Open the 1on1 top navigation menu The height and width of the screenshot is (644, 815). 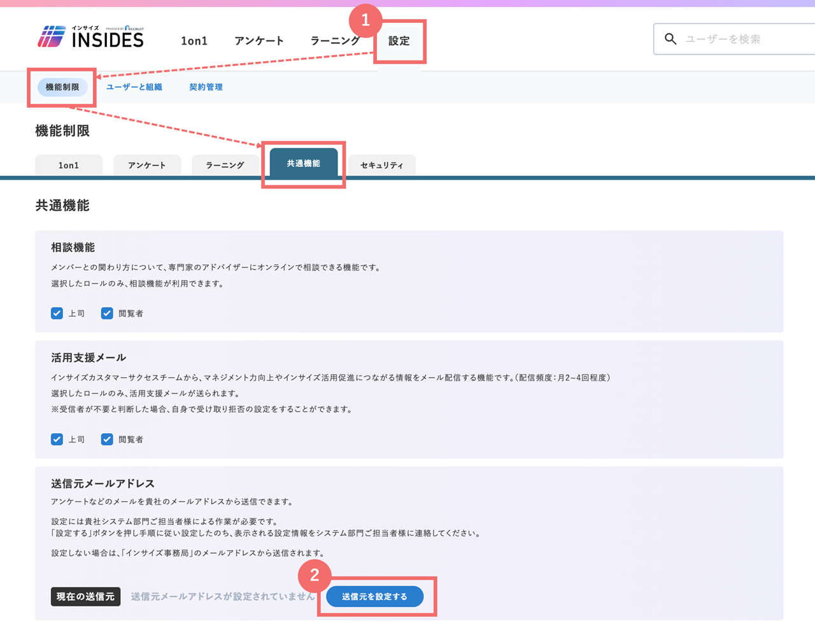194,41
